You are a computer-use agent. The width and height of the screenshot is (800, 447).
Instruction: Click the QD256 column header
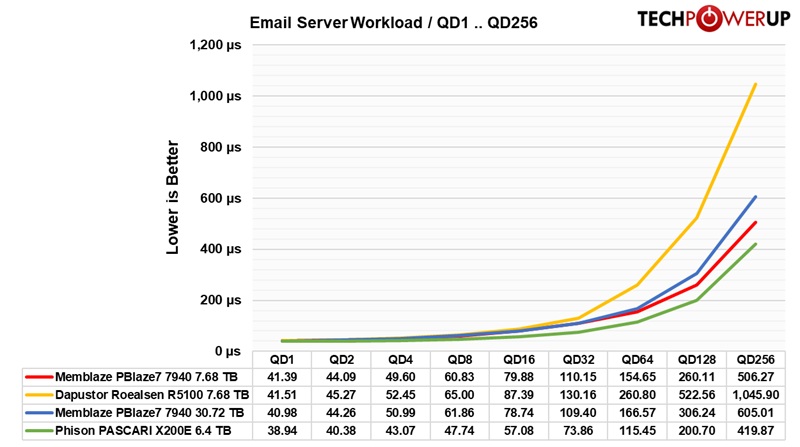[x=755, y=358]
